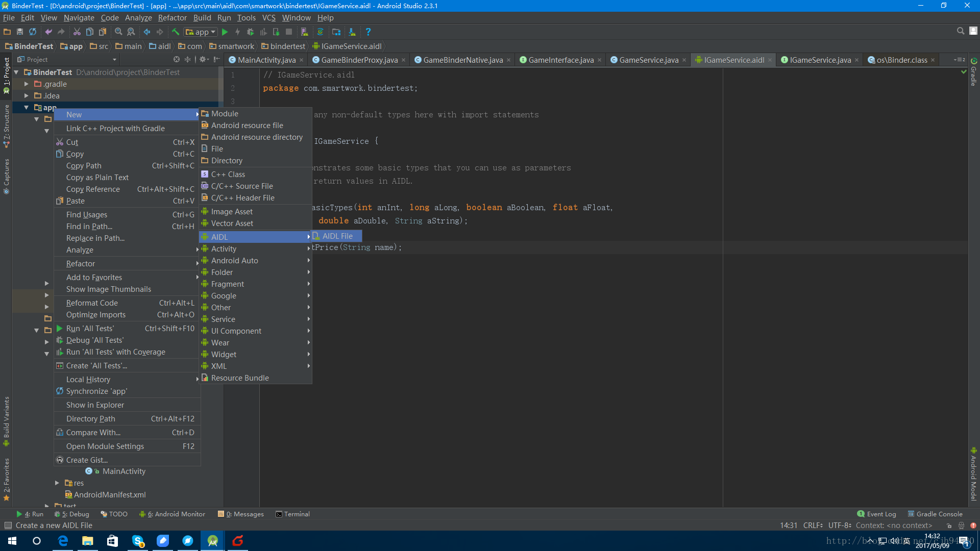
Task: Click the Replace toolbar icon
Action: (x=131, y=32)
